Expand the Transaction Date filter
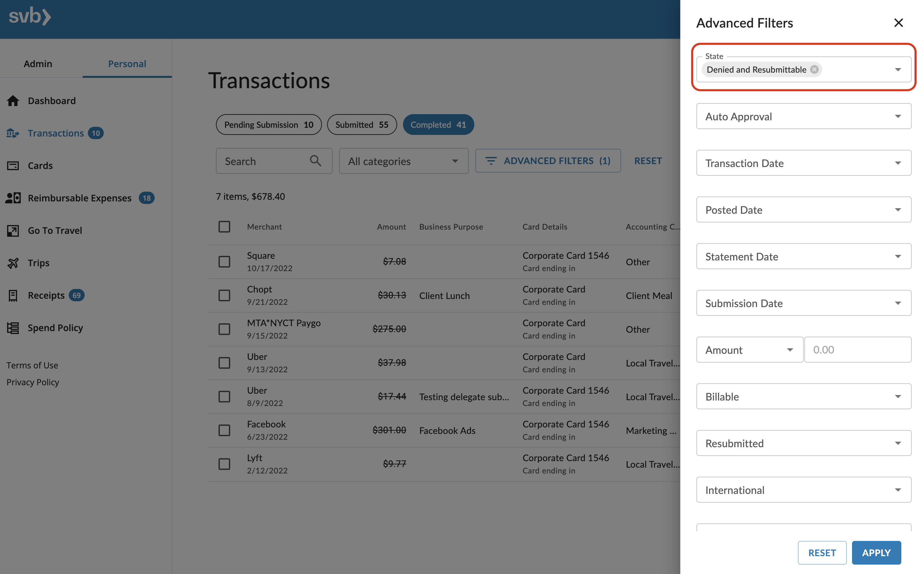924x574 pixels. (x=803, y=163)
